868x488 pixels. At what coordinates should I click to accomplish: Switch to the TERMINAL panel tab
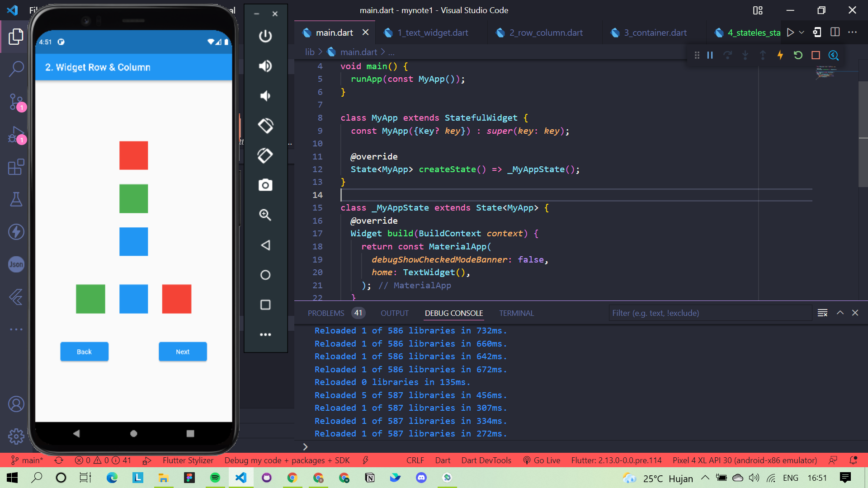tap(516, 313)
